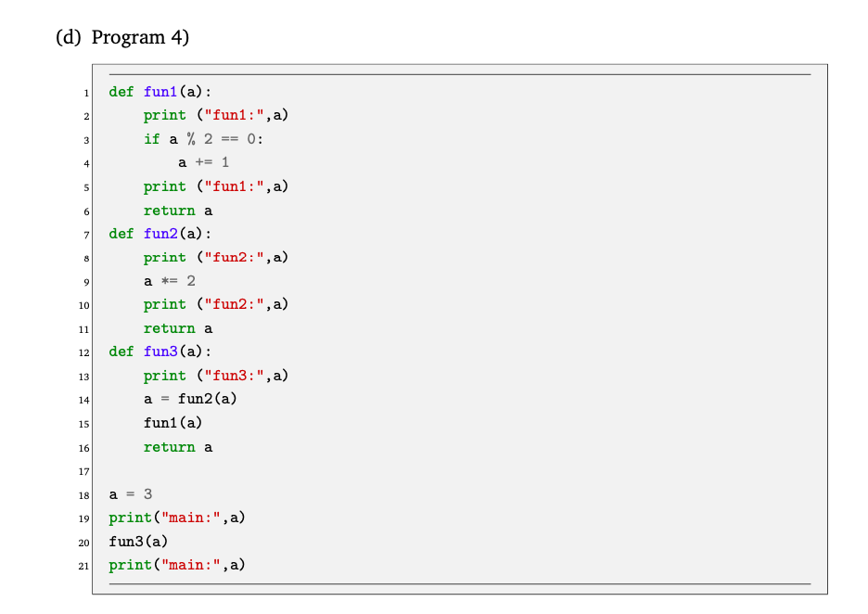Click the red "fun2:" string on line 10
Screen dimensions: 868x614
(235, 304)
